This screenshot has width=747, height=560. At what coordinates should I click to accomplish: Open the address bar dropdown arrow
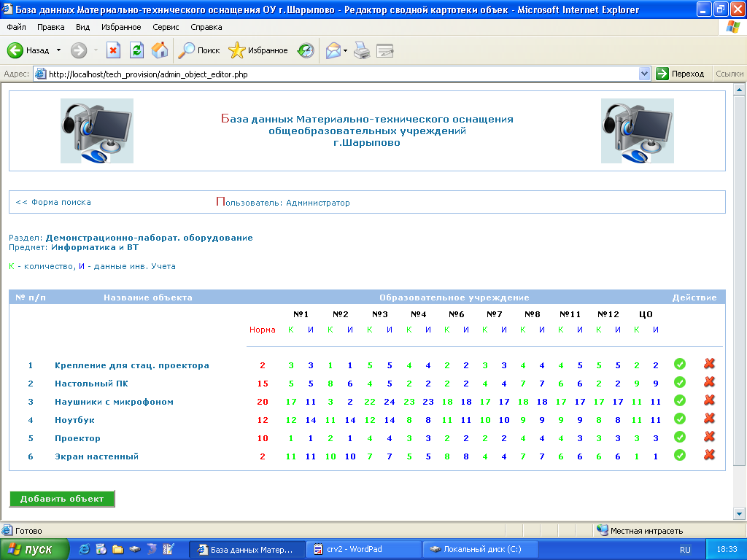(x=644, y=74)
